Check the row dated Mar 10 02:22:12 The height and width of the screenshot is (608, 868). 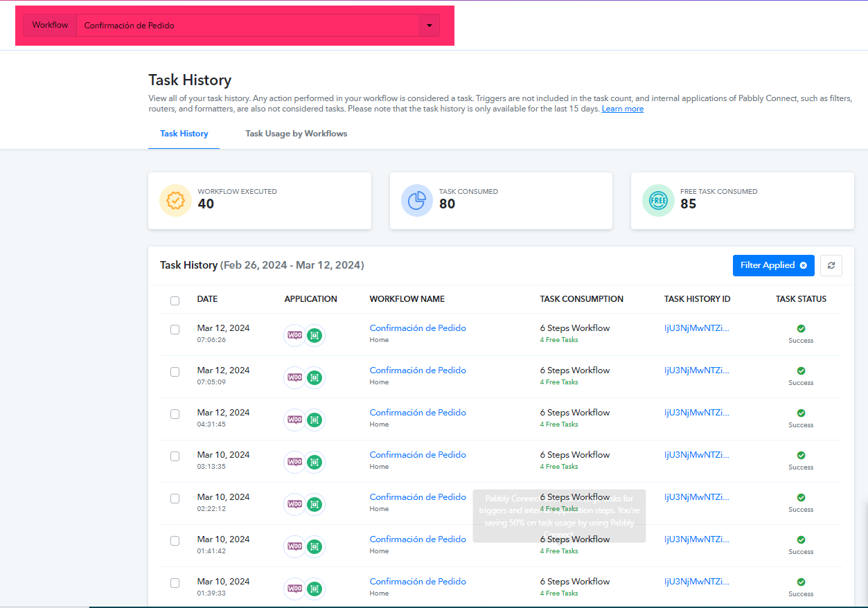175,499
